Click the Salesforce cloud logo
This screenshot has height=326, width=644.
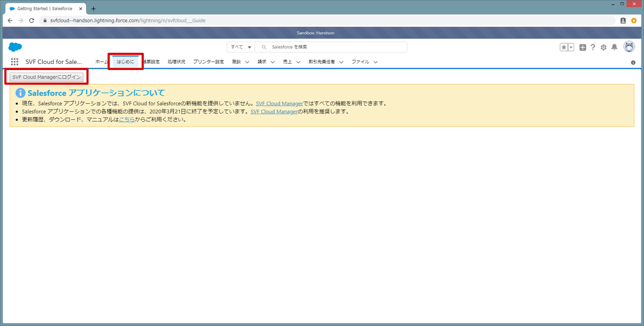15,47
